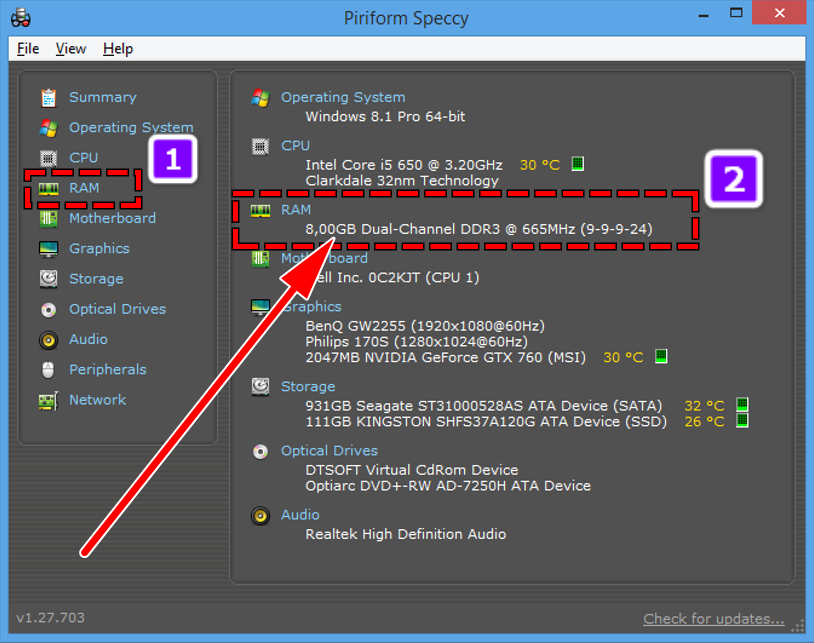Click the Speccy app icon in title bar
Screen dimensions: 814x643
click(x=19, y=18)
